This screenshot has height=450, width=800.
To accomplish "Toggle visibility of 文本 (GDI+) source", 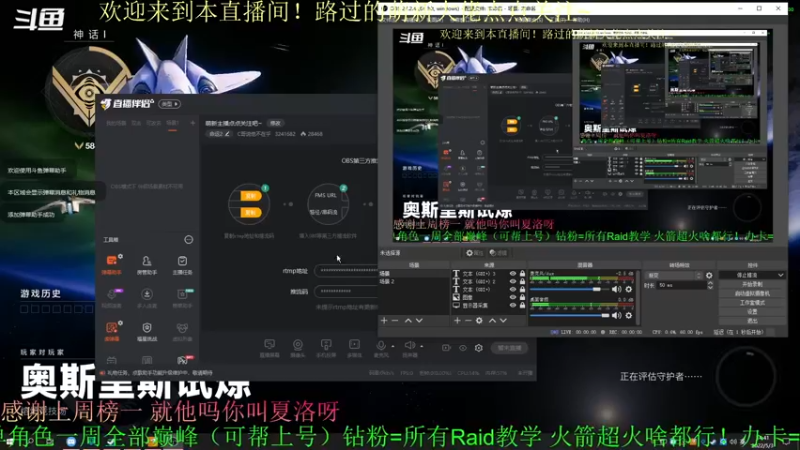I will click(x=513, y=289).
